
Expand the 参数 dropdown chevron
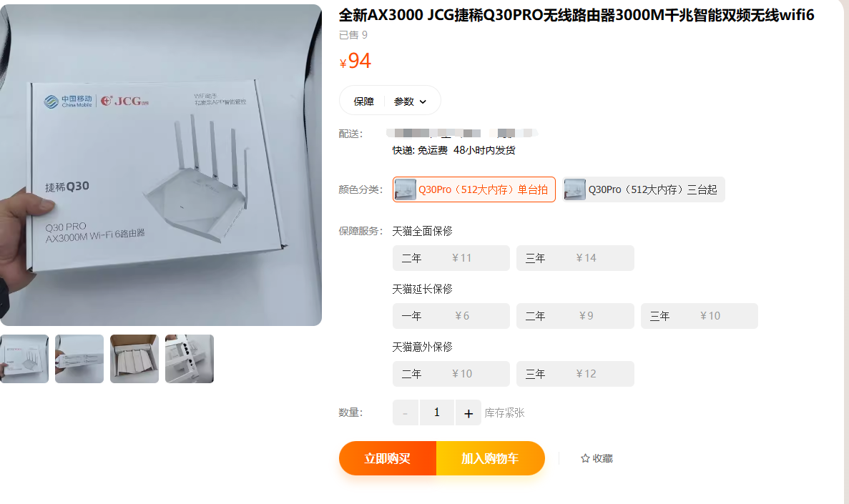[423, 102]
